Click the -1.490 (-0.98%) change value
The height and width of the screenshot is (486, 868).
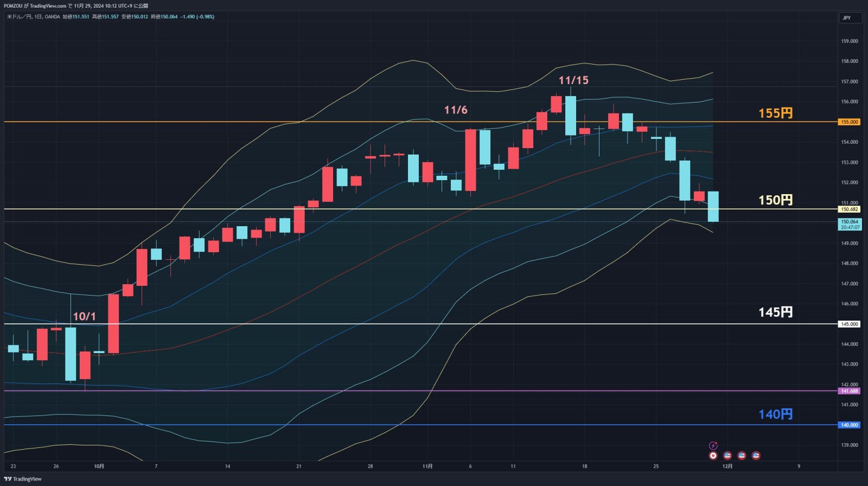point(197,17)
